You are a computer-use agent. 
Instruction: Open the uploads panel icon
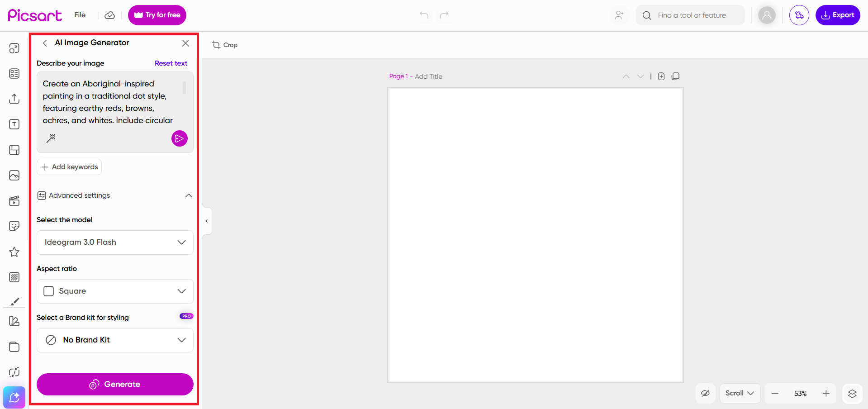14,99
